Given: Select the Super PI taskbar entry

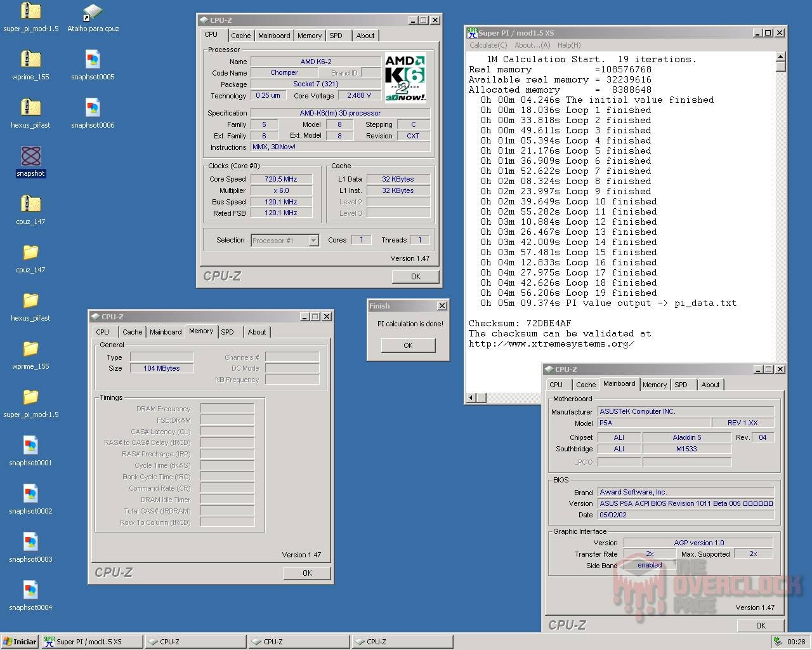Looking at the screenshot, I should coord(91,641).
